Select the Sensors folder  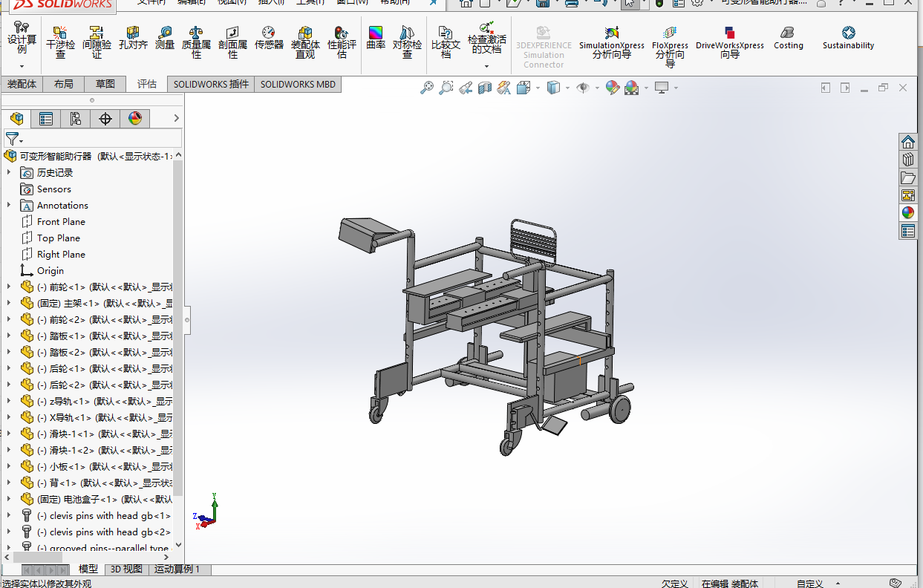click(x=54, y=189)
